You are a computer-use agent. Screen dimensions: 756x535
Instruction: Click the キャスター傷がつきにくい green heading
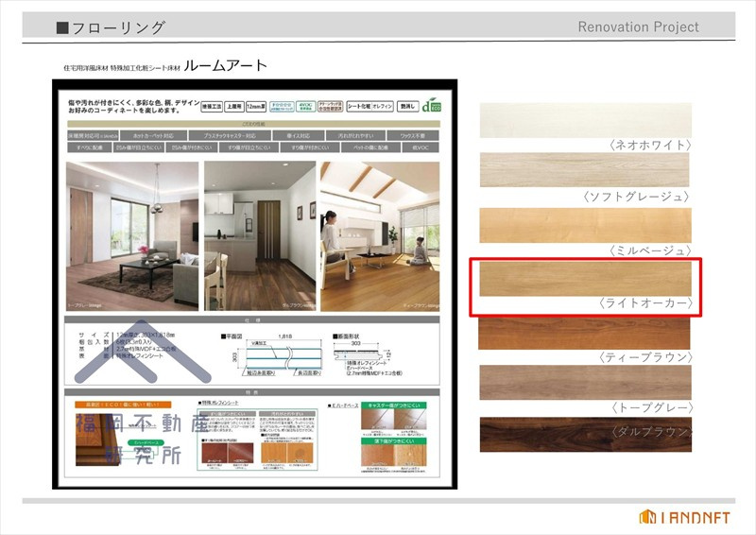tap(393, 406)
